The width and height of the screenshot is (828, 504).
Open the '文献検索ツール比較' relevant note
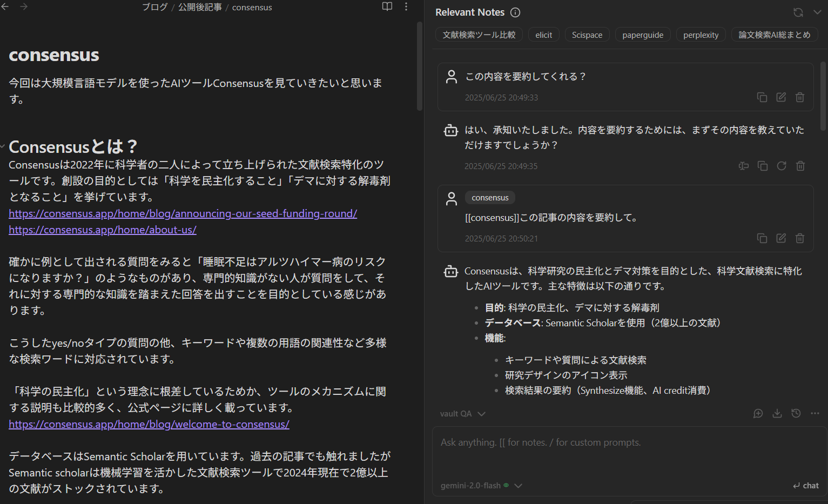click(479, 35)
